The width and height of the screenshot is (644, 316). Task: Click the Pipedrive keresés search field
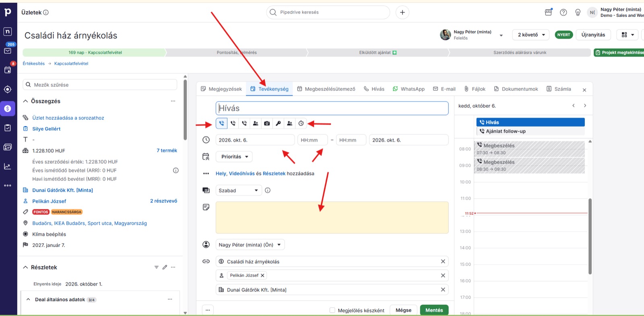[x=328, y=12]
